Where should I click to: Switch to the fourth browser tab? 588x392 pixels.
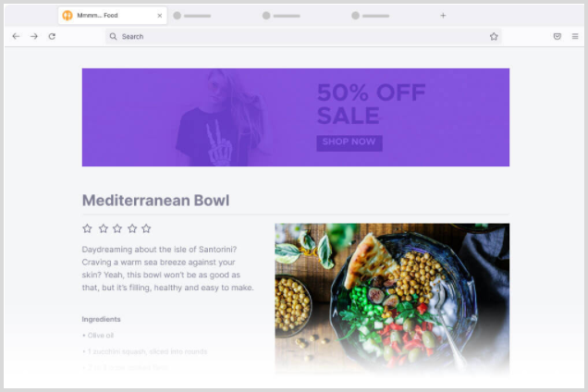pyautogui.click(x=371, y=16)
